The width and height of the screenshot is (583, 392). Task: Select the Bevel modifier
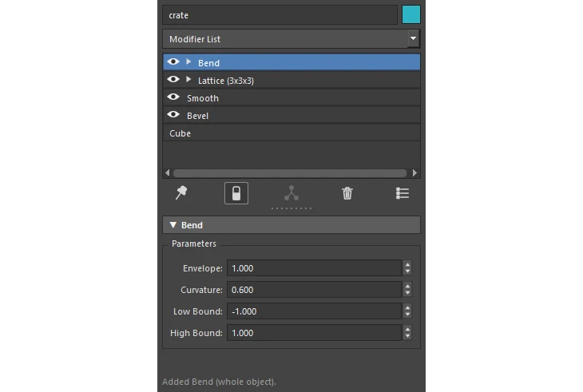[291, 115]
